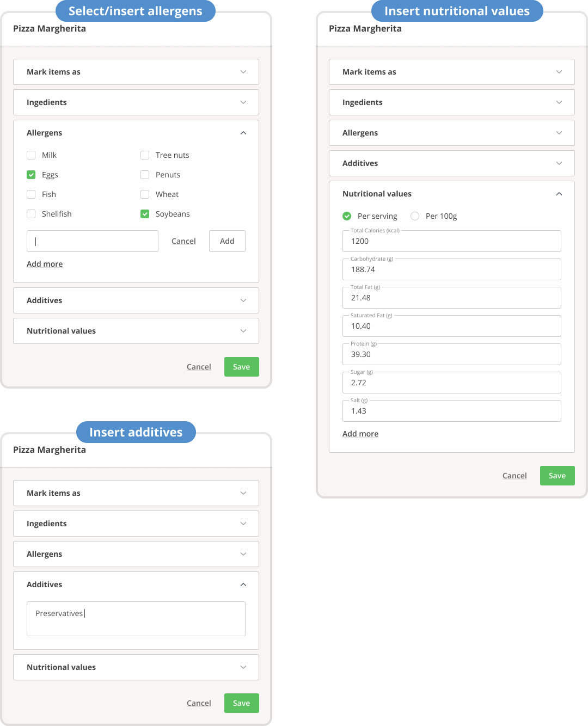Check the Tree nuts allergen box
Screen dimensions: 588x726
coord(145,155)
